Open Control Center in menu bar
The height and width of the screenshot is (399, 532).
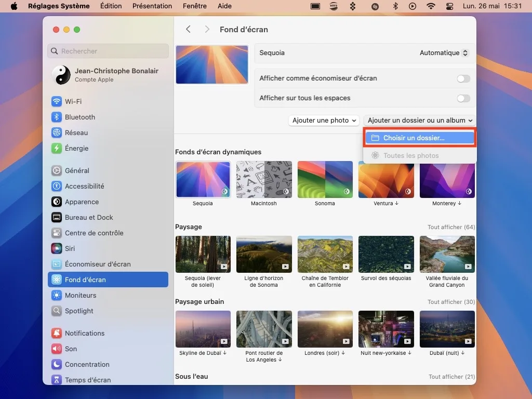point(449,6)
